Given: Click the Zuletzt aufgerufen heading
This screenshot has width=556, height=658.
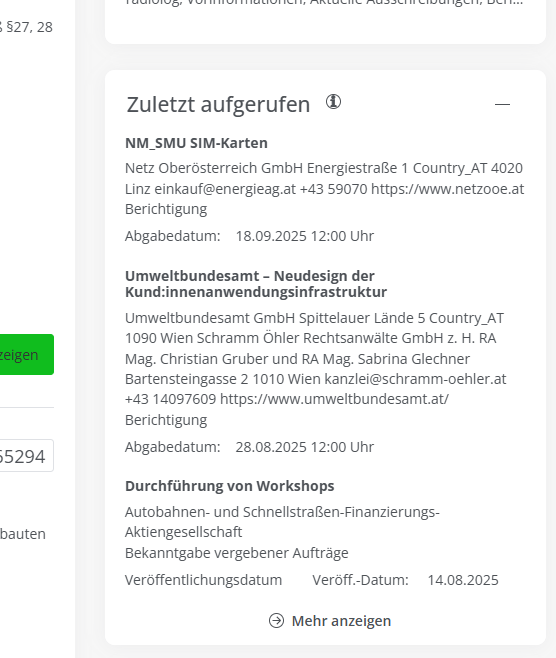Looking at the screenshot, I should 218,104.
